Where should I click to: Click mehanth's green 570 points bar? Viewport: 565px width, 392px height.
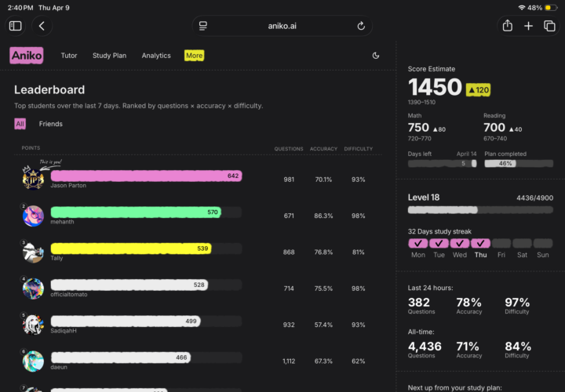(136, 212)
